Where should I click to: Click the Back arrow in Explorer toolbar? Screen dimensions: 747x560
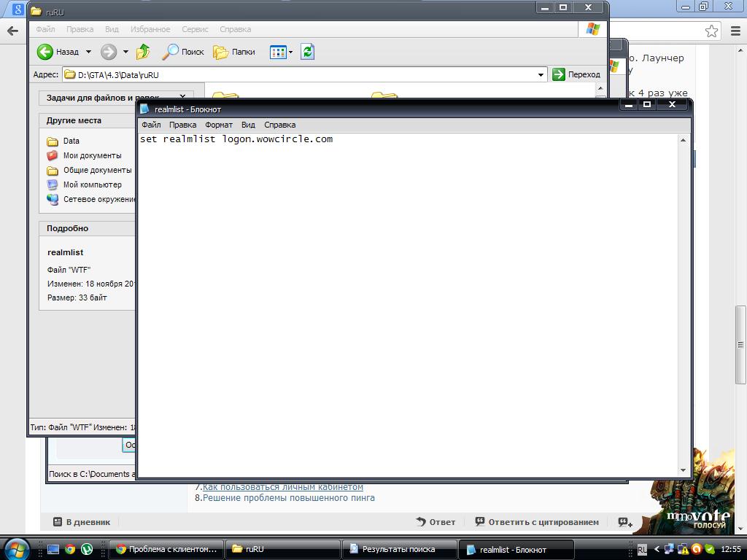(45, 52)
